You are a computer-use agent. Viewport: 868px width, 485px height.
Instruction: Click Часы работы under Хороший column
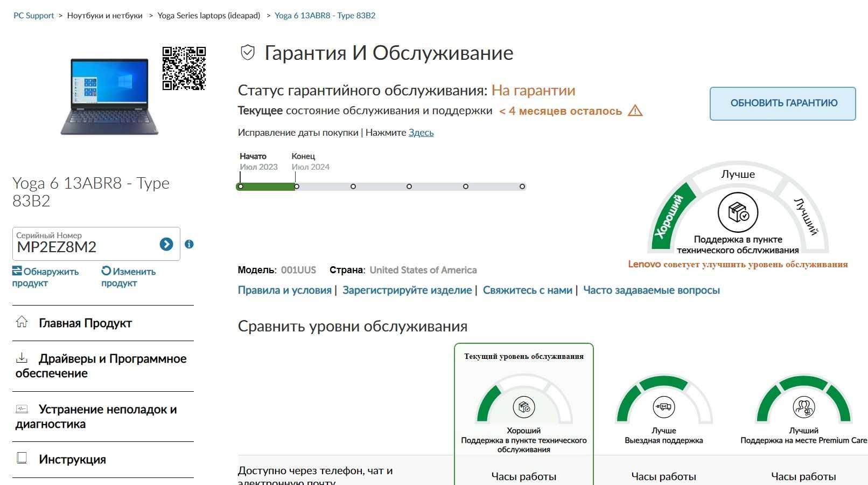coord(524,476)
